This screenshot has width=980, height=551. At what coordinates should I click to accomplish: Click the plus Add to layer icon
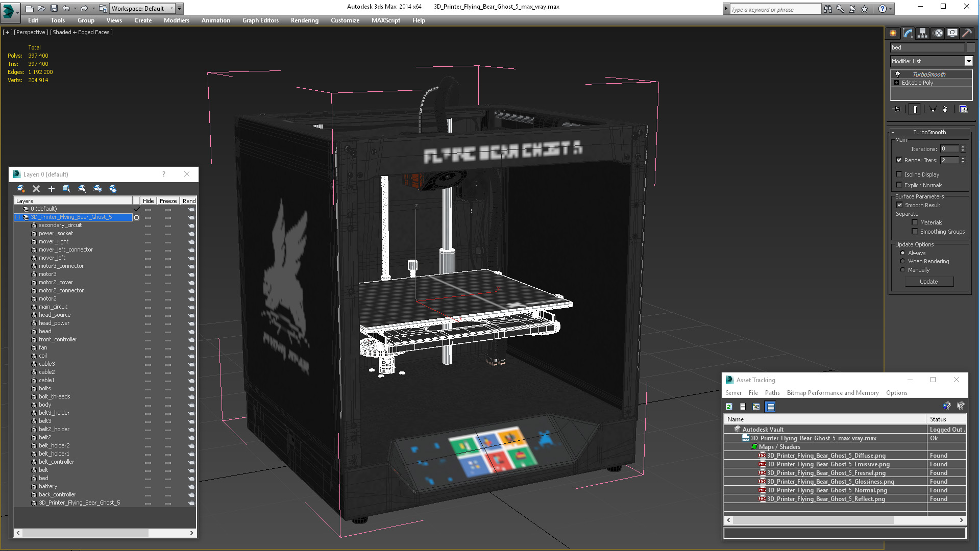(51, 189)
